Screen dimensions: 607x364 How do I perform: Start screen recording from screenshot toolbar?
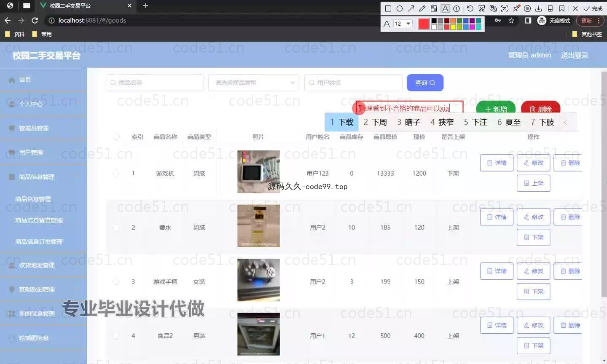[527, 8]
